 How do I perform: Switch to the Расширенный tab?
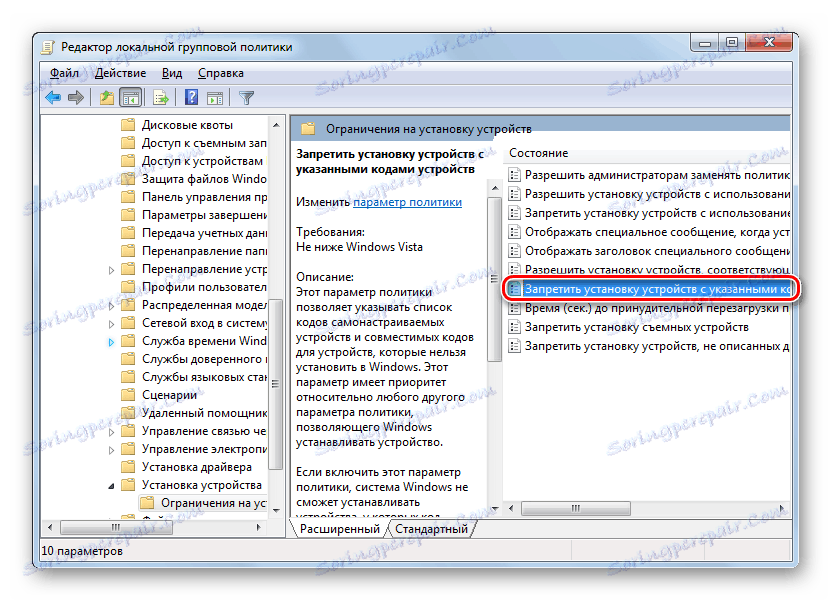(x=340, y=529)
